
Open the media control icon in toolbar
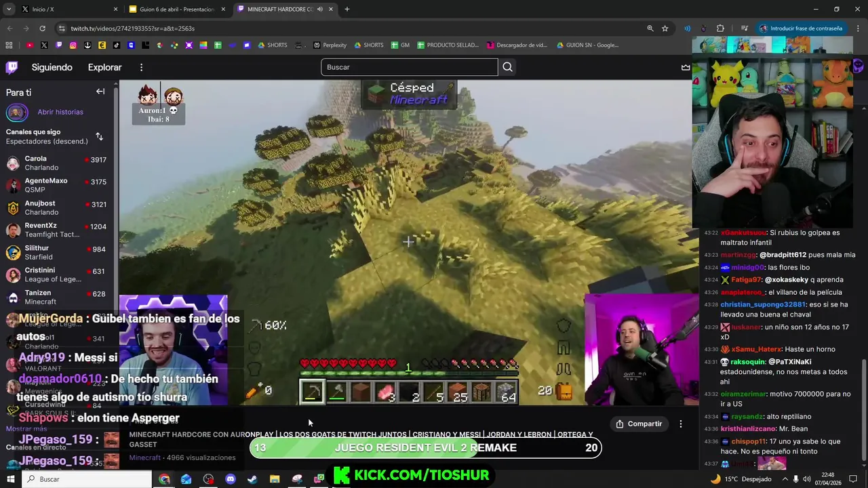pos(745,28)
